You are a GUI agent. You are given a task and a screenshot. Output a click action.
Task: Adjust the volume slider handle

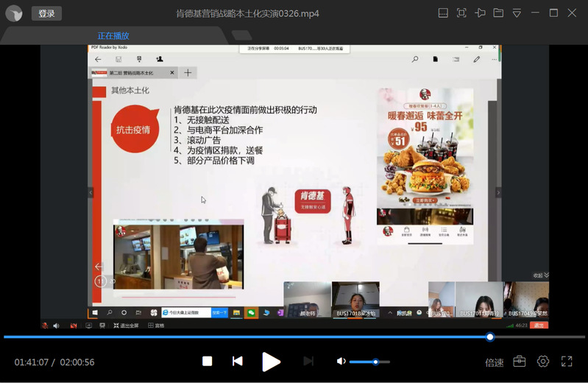point(375,362)
